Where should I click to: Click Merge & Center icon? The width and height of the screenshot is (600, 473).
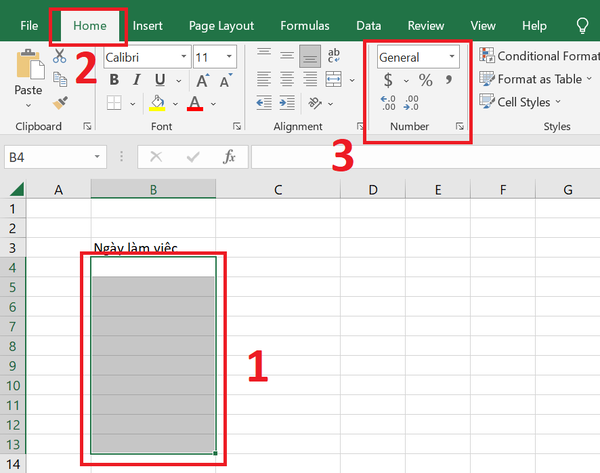pyautogui.click(x=334, y=79)
